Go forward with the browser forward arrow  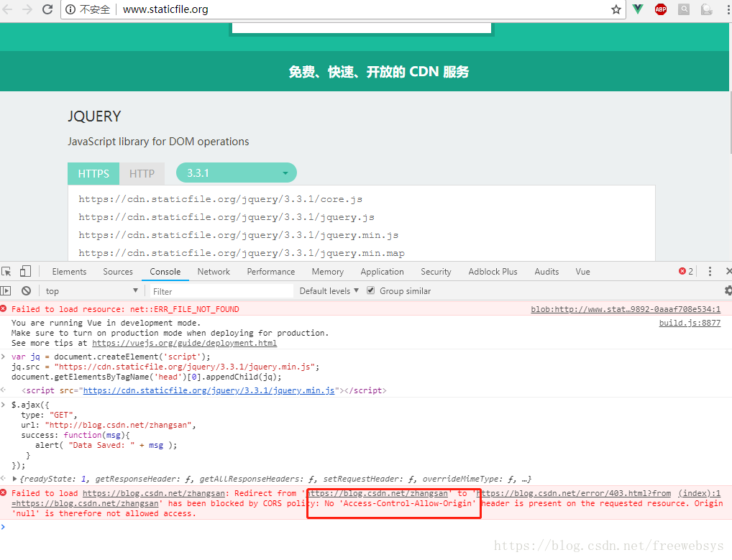(x=27, y=9)
